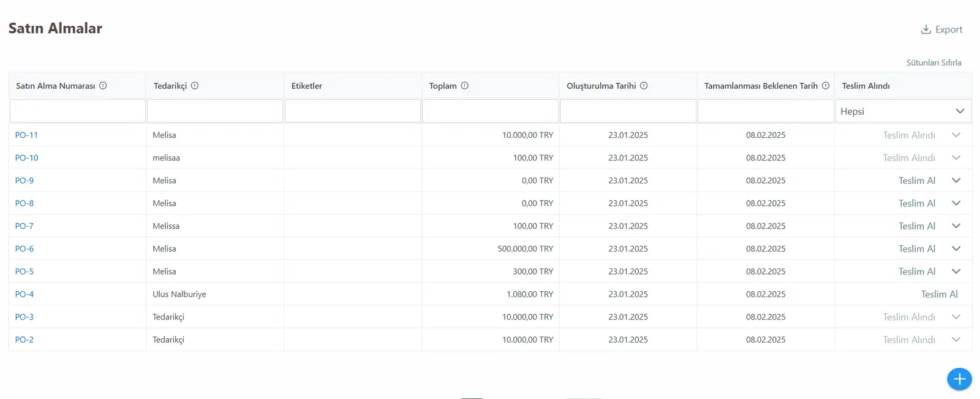Focus the Satın Alma Numarası filter field
980x399 pixels.
(77, 111)
